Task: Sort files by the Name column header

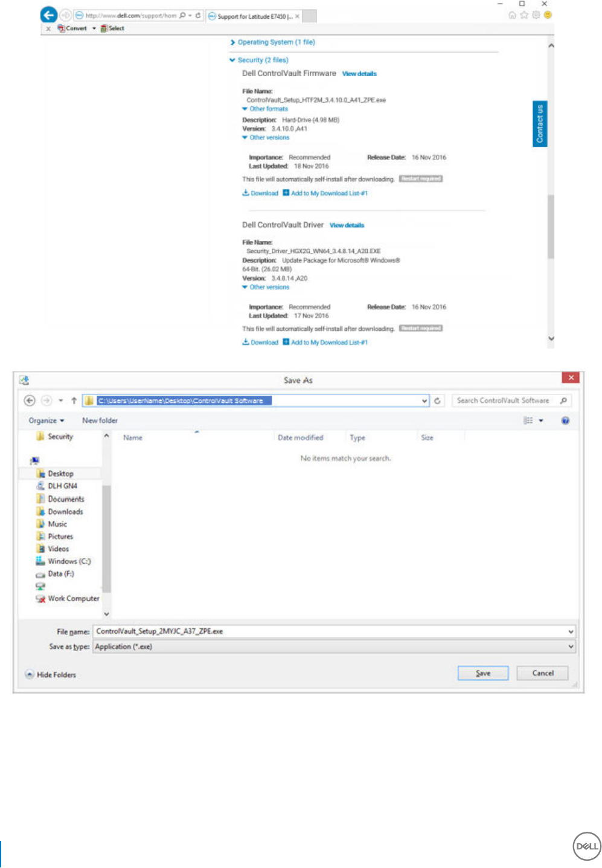Action: tap(133, 438)
